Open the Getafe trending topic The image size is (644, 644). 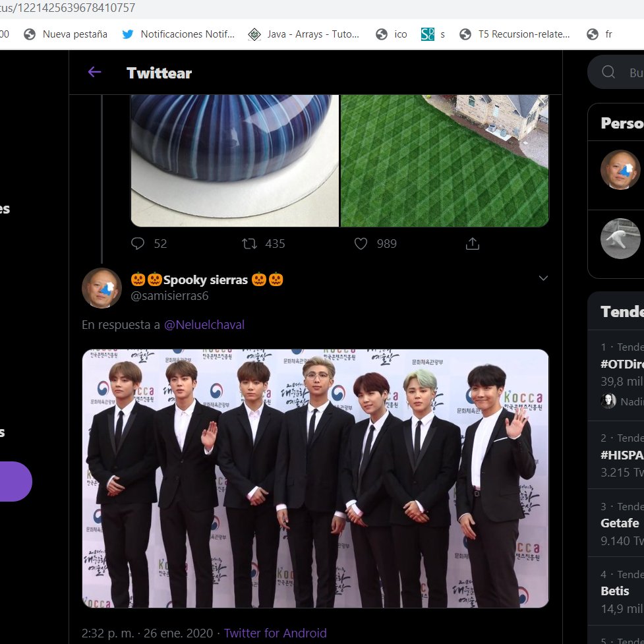click(x=620, y=523)
